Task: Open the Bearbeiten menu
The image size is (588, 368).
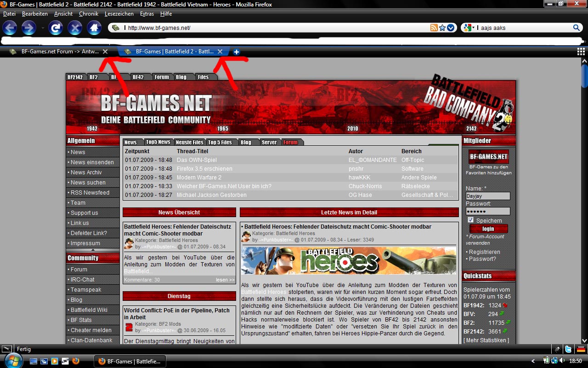Action: click(x=35, y=14)
